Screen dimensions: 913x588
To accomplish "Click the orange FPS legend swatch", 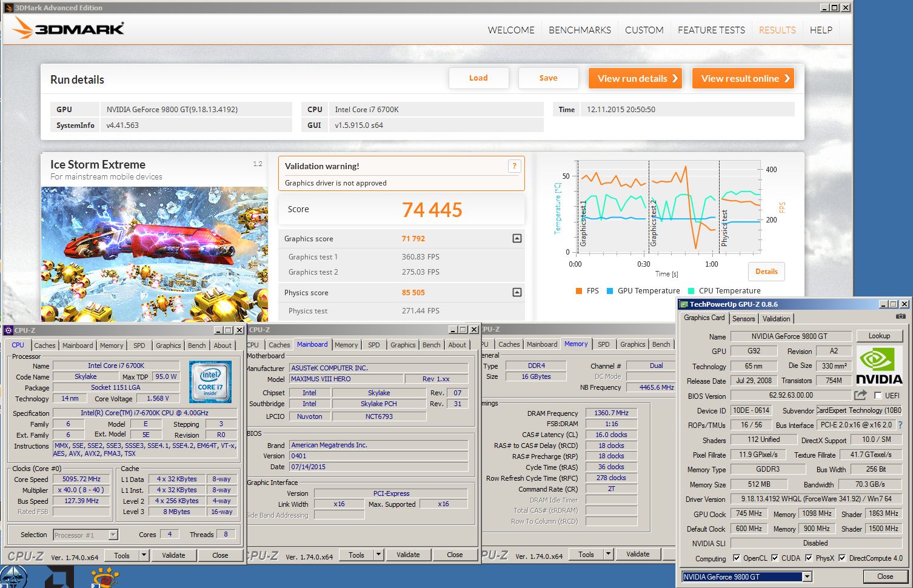I will click(579, 291).
